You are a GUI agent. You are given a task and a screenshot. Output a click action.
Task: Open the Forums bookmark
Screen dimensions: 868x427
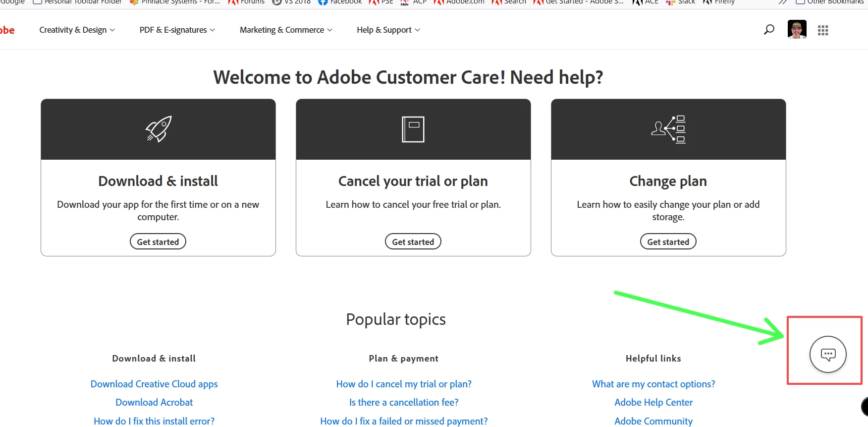tap(247, 2)
